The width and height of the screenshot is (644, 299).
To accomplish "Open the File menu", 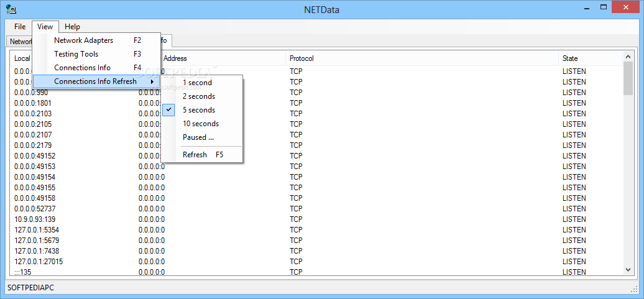I will [20, 27].
